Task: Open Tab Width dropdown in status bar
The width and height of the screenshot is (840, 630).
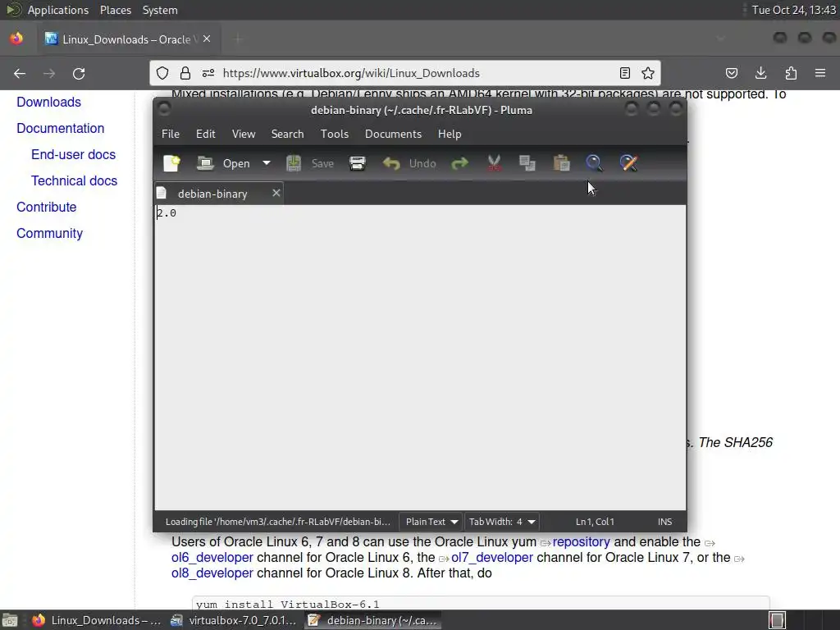Action: pos(501,521)
